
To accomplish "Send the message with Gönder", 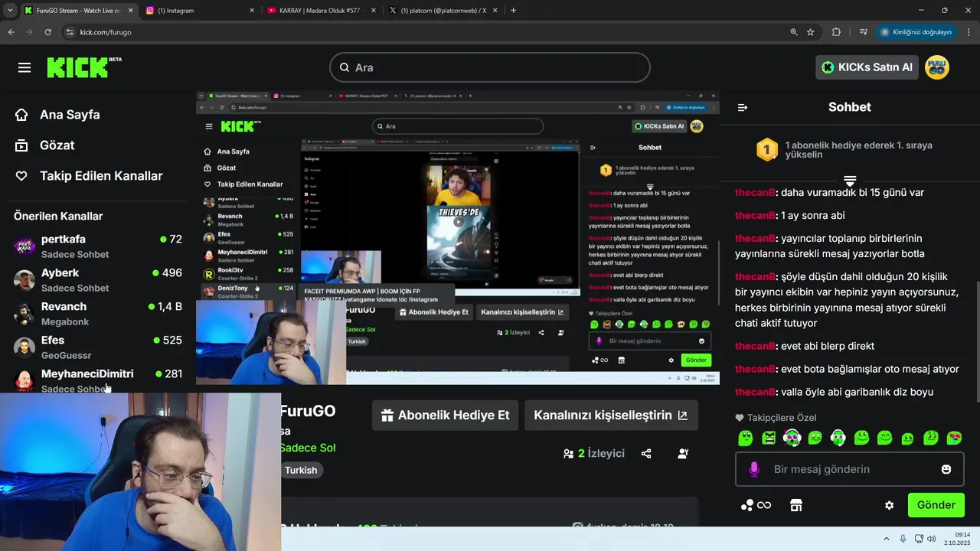I will [x=936, y=505].
